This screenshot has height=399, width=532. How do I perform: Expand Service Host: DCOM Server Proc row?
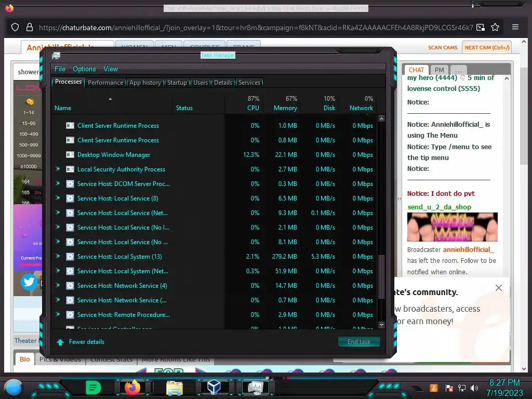point(58,183)
